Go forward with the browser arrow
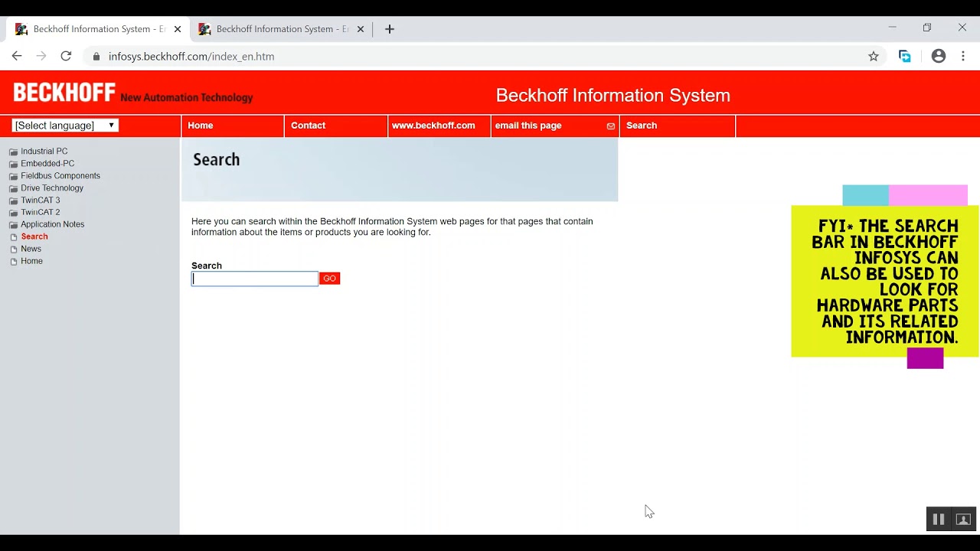 41,56
